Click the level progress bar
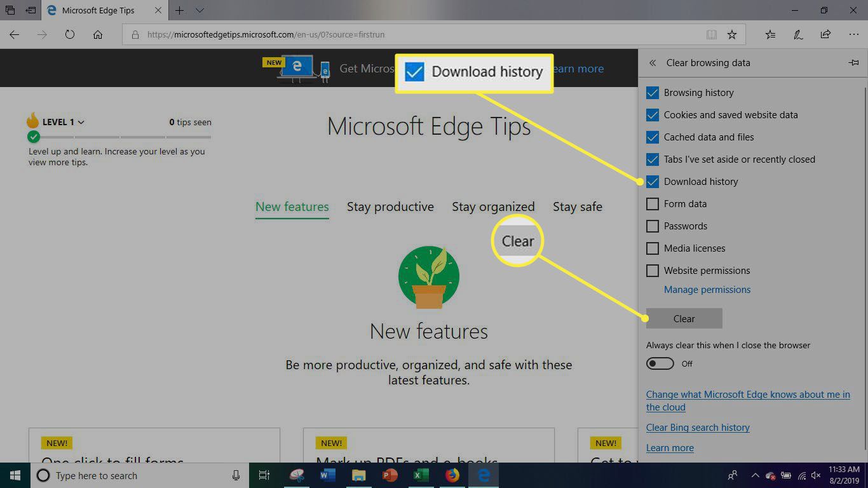The image size is (868, 488). tap(119, 137)
